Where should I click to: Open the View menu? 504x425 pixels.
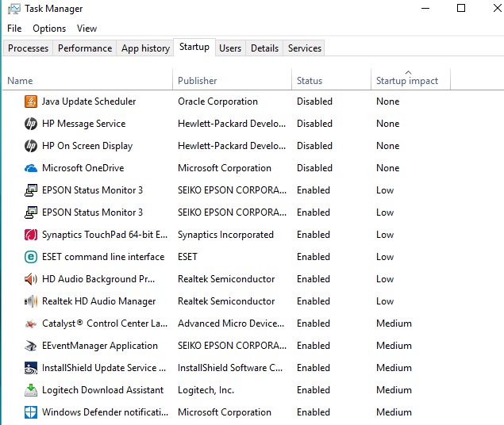[x=87, y=29]
